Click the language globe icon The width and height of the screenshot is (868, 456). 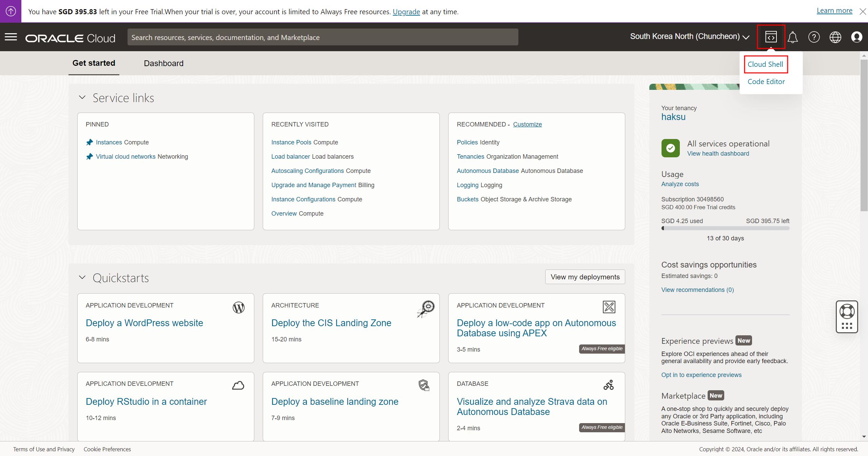835,37
